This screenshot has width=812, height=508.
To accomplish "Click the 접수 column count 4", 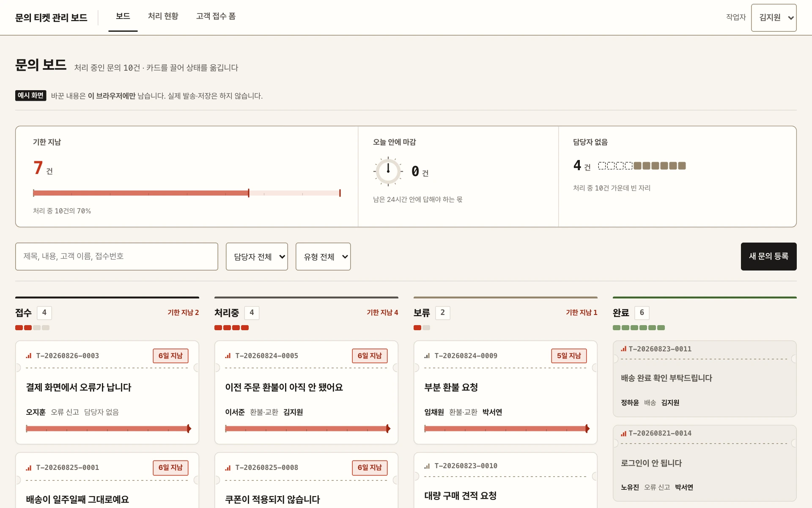I will tap(44, 313).
